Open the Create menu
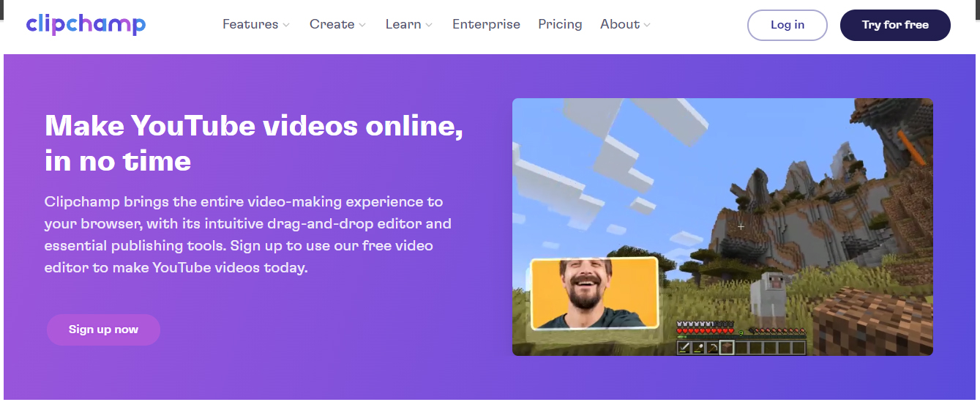The width and height of the screenshot is (980, 402). click(332, 24)
